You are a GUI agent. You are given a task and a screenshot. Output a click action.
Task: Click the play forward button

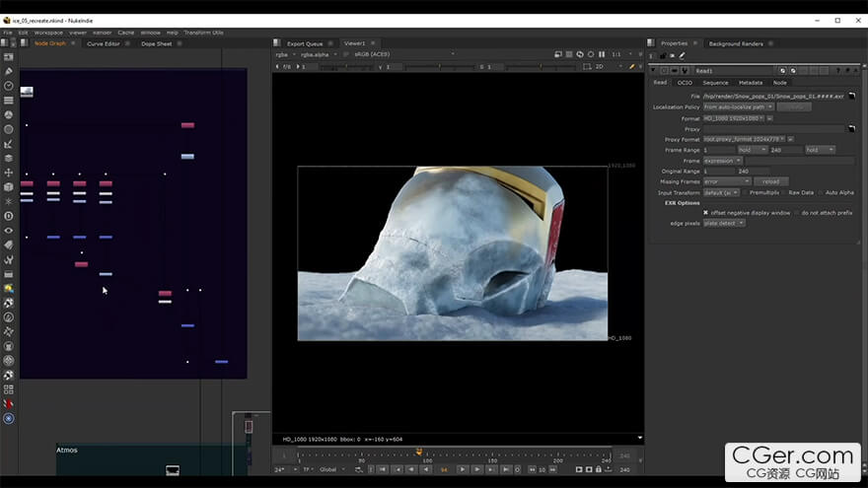pos(463,469)
